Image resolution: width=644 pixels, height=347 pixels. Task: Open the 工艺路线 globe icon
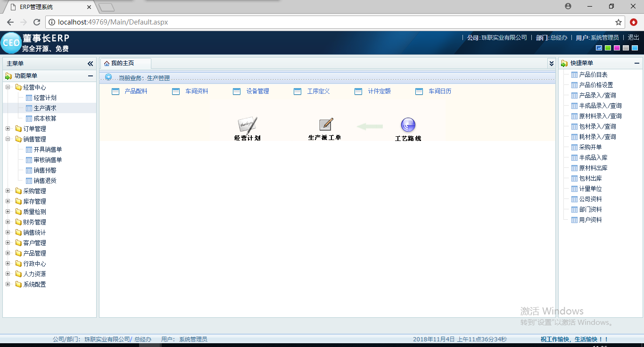coord(408,125)
